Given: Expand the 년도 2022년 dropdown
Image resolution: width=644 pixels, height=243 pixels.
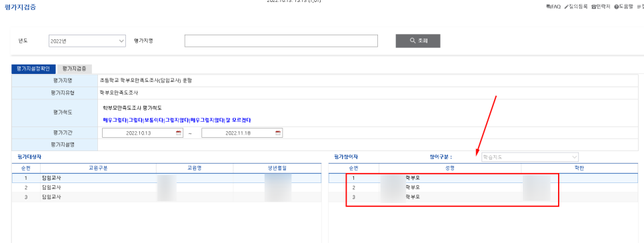Looking at the screenshot, I should pos(87,41).
